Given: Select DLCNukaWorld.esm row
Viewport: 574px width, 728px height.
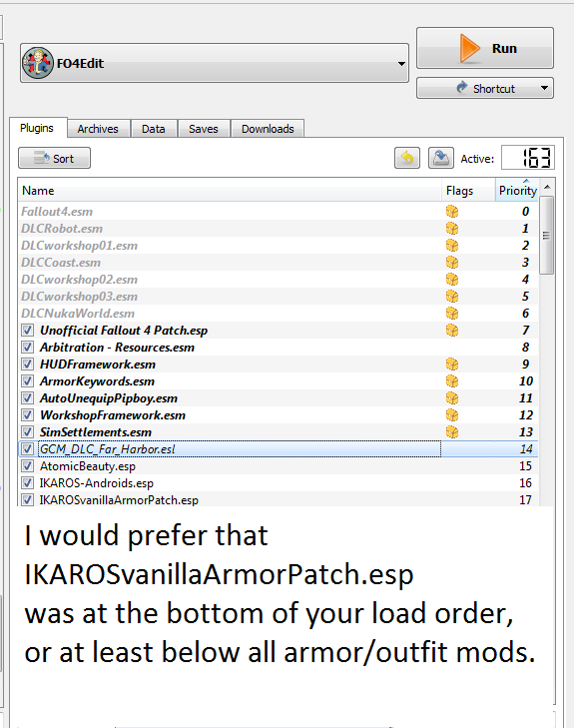Looking at the screenshot, I should tap(279, 314).
